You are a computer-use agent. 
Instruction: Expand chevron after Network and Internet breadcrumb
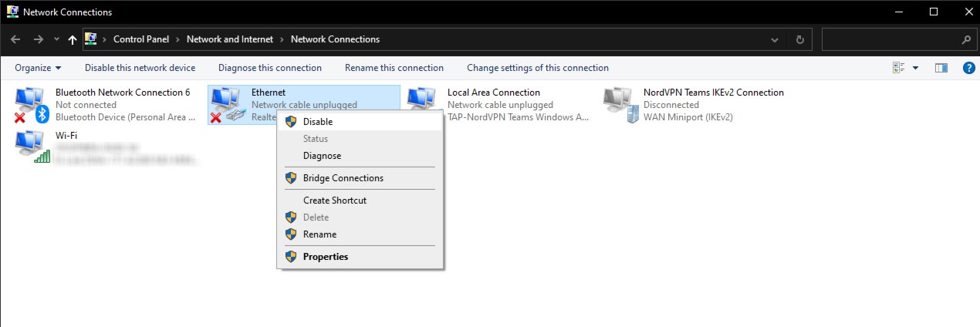pyautogui.click(x=282, y=39)
